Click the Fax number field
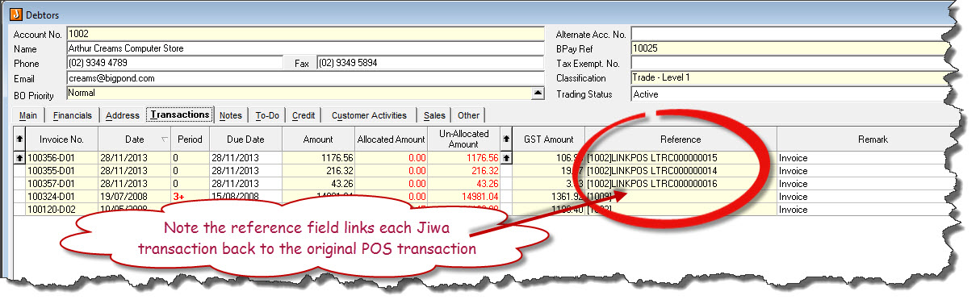This screenshot has height=308, width=980. pyautogui.click(x=430, y=63)
